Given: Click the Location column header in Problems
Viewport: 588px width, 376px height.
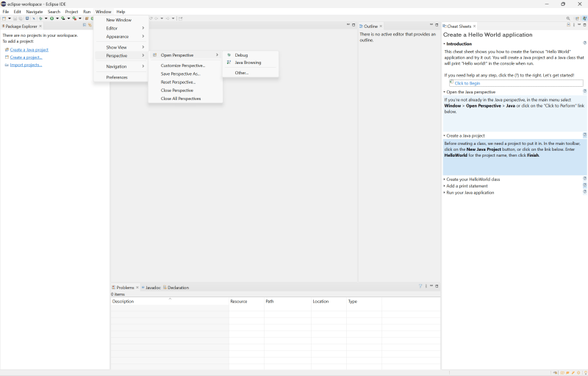Looking at the screenshot, I should coord(329,302).
